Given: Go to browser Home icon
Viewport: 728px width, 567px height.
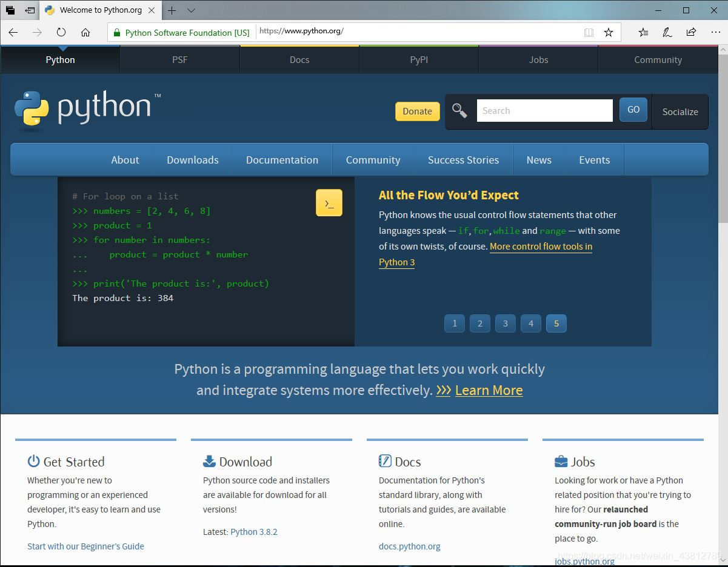Looking at the screenshot, I should pos(85,32).
